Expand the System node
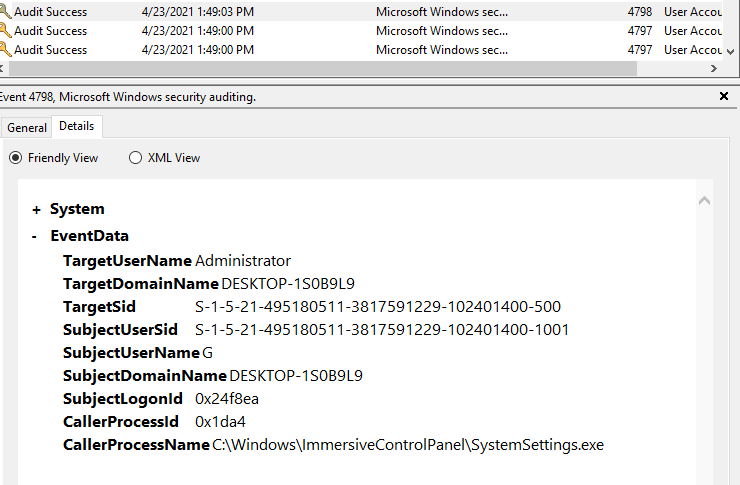The image size is (740, 485). 36,210
